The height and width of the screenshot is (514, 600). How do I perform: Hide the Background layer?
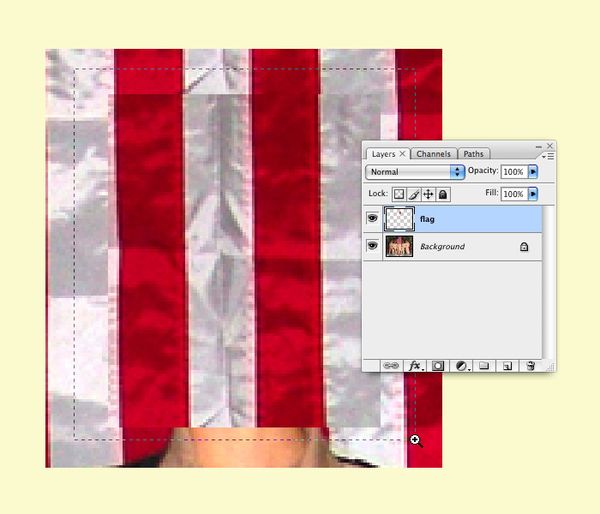click(373, 246)
